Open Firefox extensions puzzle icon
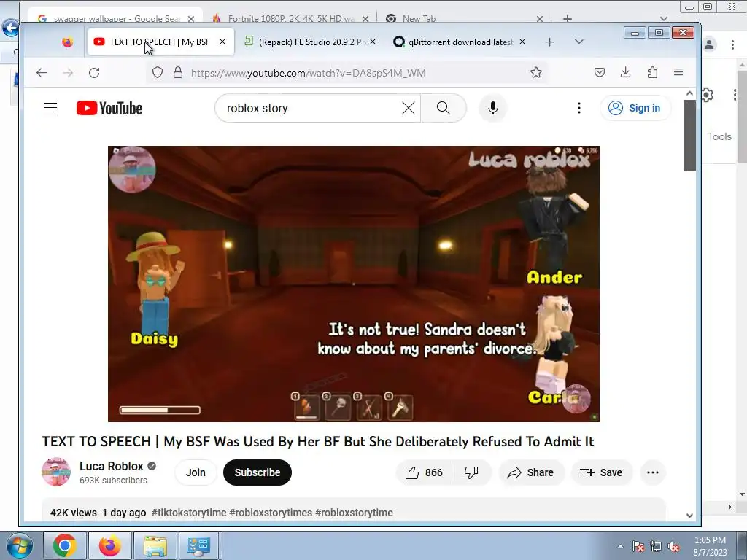Image resolution: width=747 pixels, height=560 pixels. 652,72
